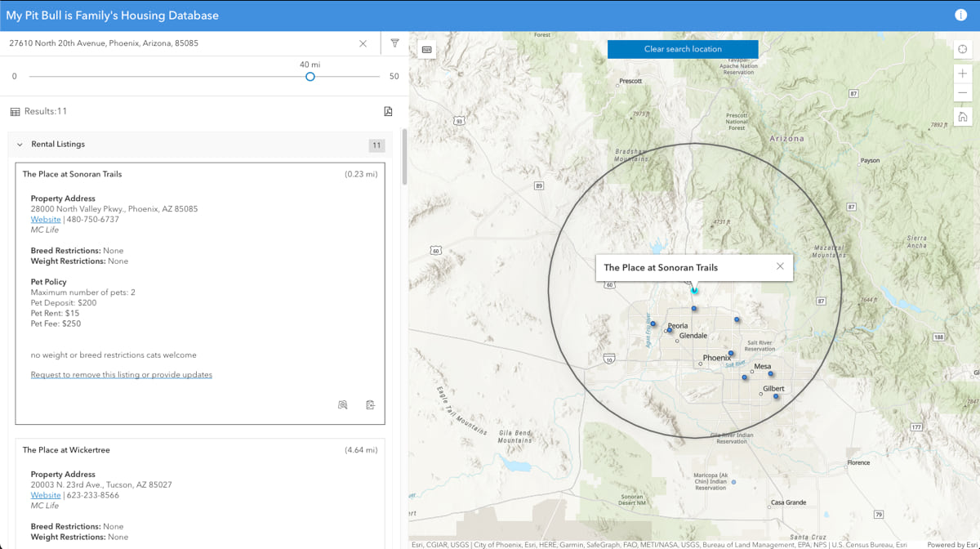Viewport: 980px width, 549px height.
Task: Click The Place at Sonoran Trails card title
Action: [73, 174]
